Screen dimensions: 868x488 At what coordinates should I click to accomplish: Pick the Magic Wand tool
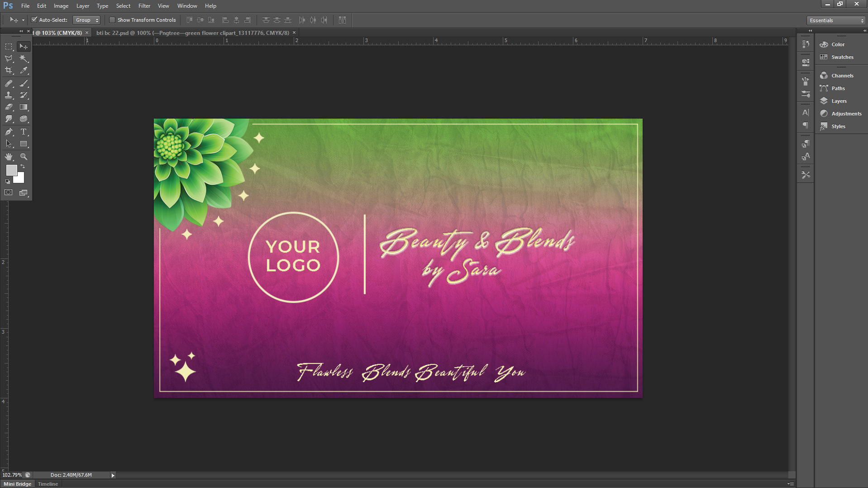point(24,58)
